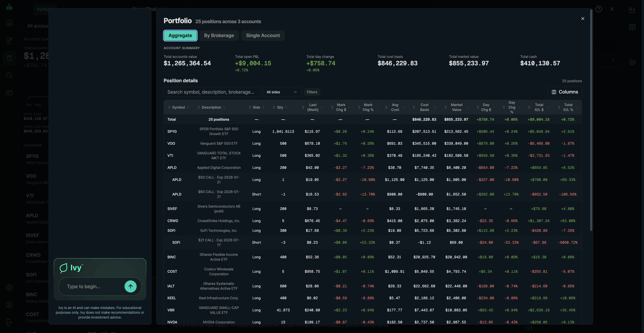Click the '$50 CALL · Exp 2028-01-21' description

pyautogui.click(x=219, y=180)
